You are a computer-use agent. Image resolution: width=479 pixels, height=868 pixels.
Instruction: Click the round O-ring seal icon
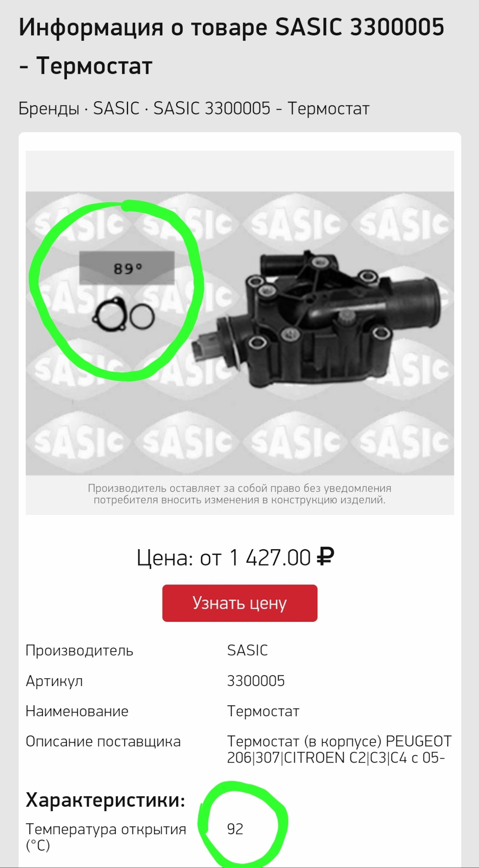pos(142,316)
